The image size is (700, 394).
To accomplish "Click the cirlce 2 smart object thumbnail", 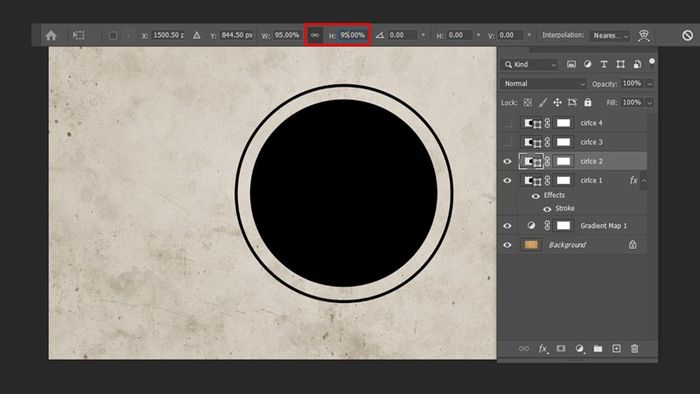I will (x=531, y=161).
